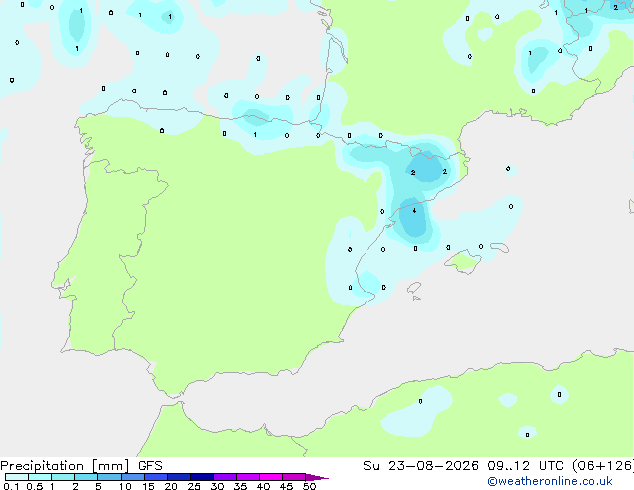Click the purple swatch between 30 and 35
Image resolution: width=634 pixels, height=490 pixels.
pos(224,477)
